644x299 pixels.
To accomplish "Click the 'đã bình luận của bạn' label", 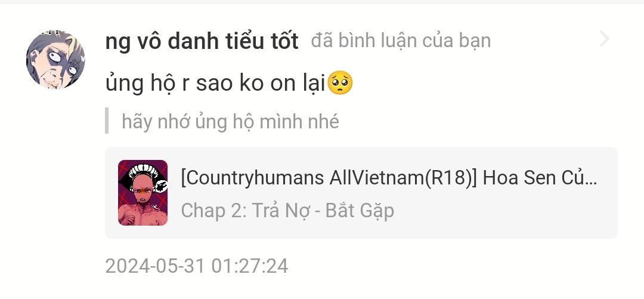I will pos(401,41).
